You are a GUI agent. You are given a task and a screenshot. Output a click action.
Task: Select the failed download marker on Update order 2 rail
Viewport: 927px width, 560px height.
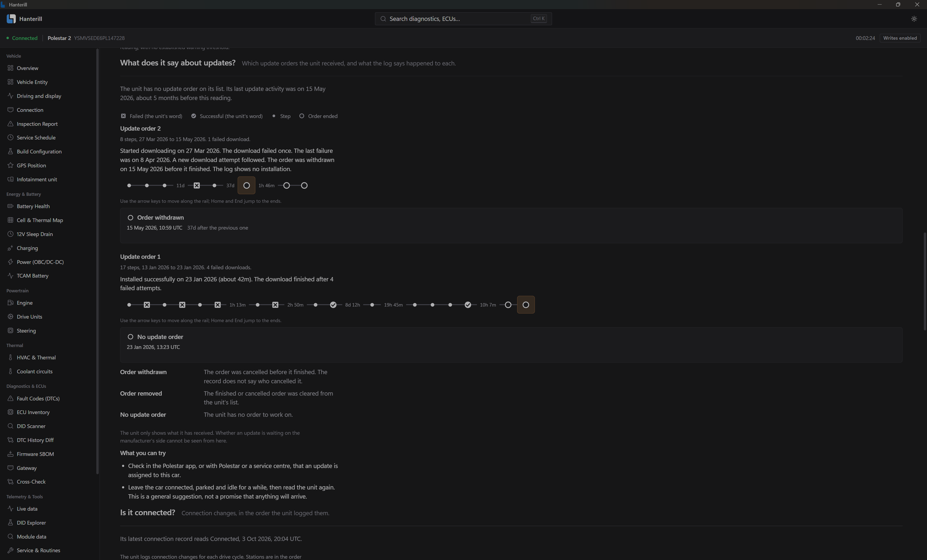(x=197, y=185)
